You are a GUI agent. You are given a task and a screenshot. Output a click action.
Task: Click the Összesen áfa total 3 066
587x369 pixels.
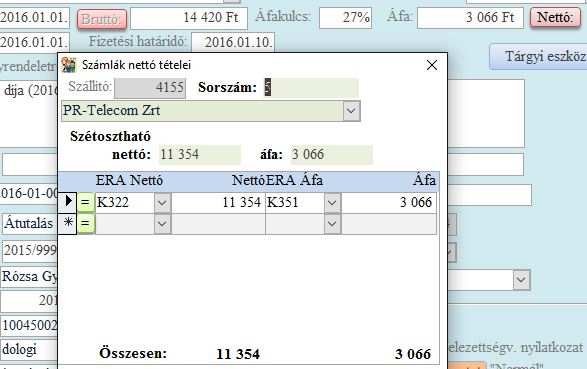[413, 354]
